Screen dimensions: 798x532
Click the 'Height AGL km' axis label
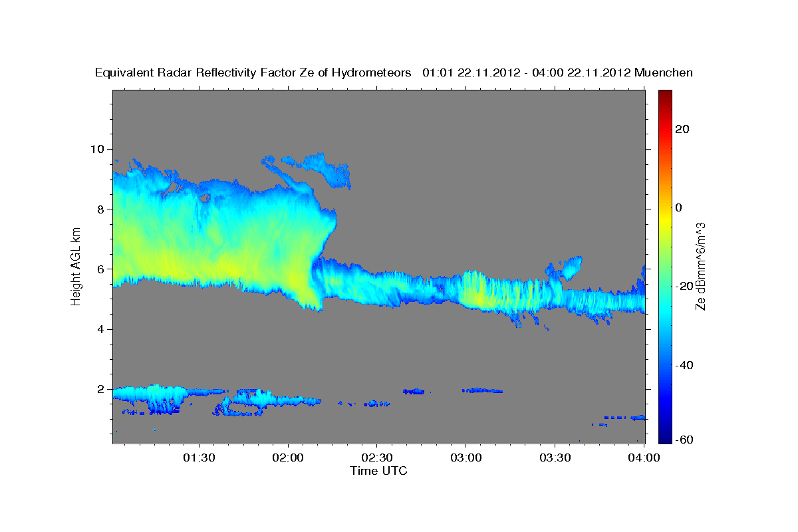click(76, 266)
